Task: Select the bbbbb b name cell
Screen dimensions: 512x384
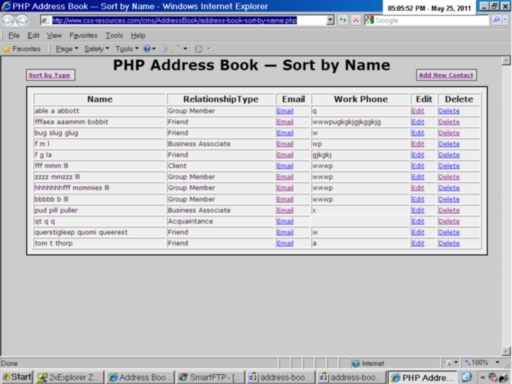Action: click(100, 199)
